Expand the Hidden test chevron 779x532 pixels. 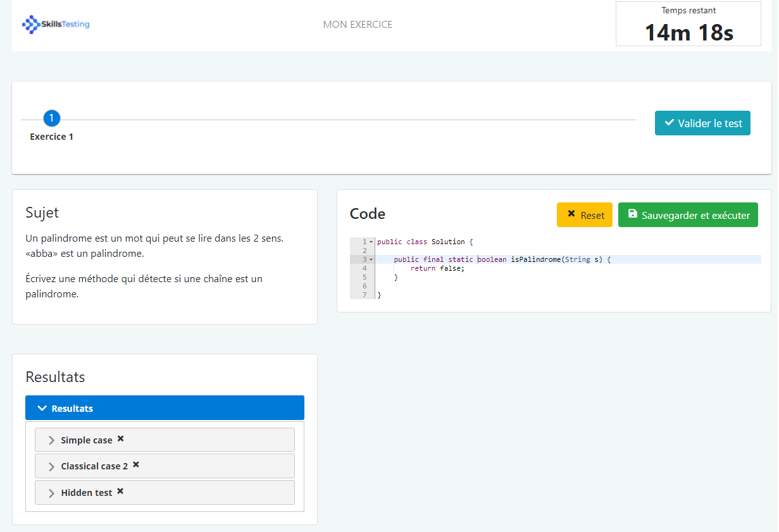click(x=52, y=493)
